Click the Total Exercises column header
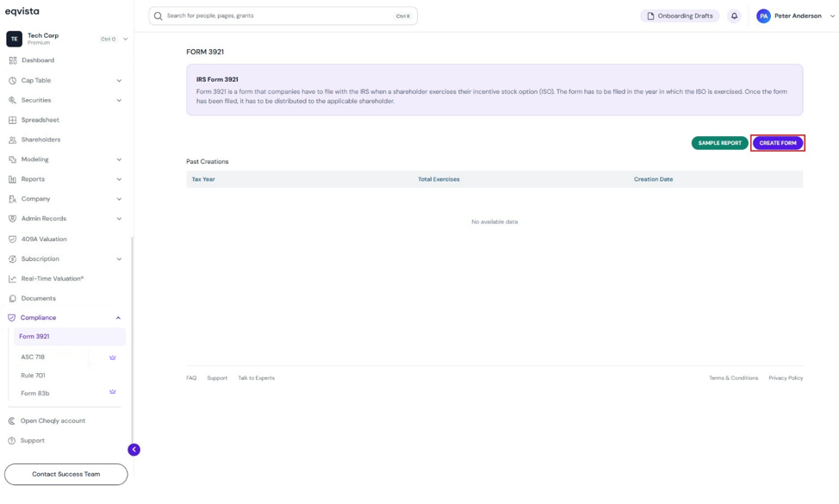 click(438, 179)
